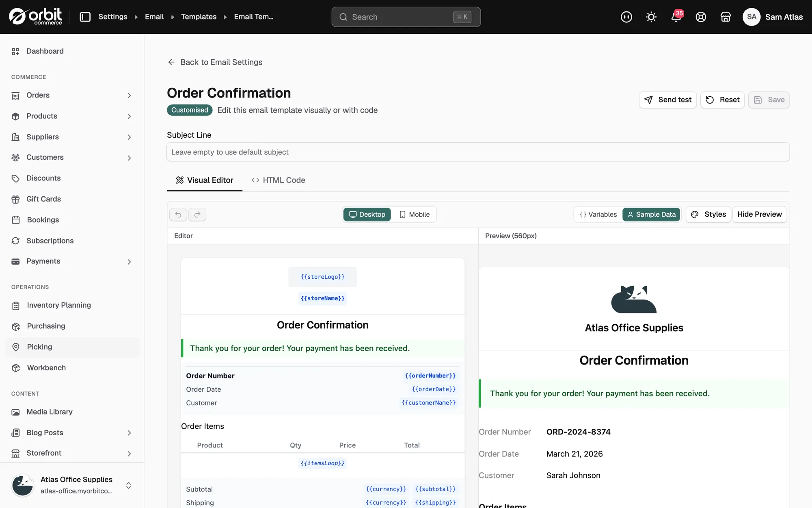This screenshot has width=812, height=508.
Task: Open Sam Atlas user avatar menu
Action: pos(772,17)
